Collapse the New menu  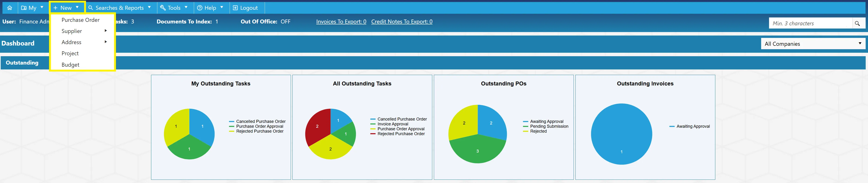tap(67, 8)
